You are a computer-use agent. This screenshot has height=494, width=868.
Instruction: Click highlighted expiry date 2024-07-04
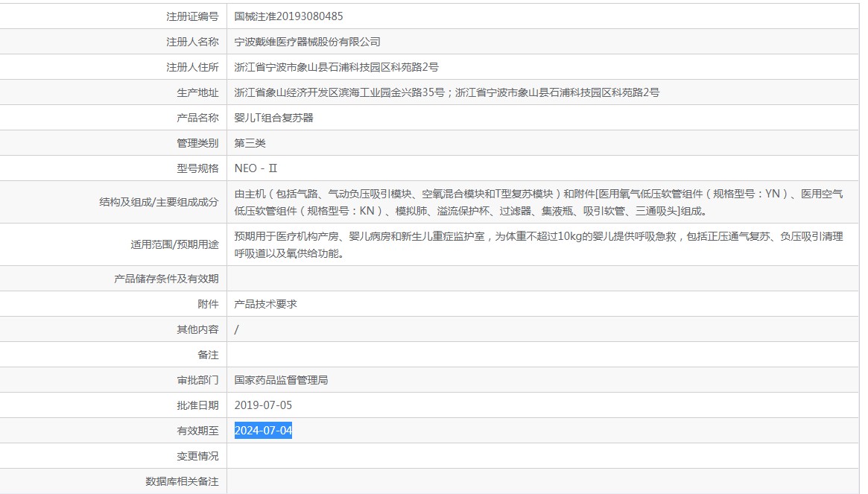pos(263,431)
